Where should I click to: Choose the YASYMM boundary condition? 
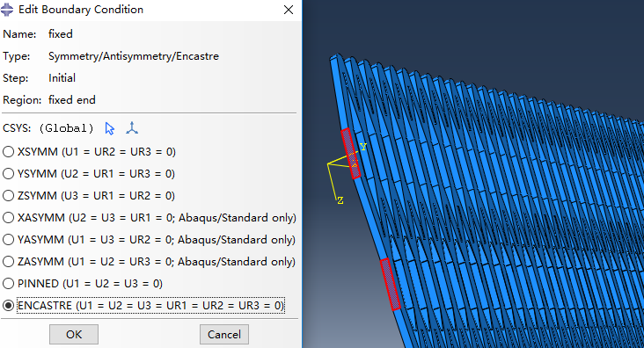tap(8, 240)
